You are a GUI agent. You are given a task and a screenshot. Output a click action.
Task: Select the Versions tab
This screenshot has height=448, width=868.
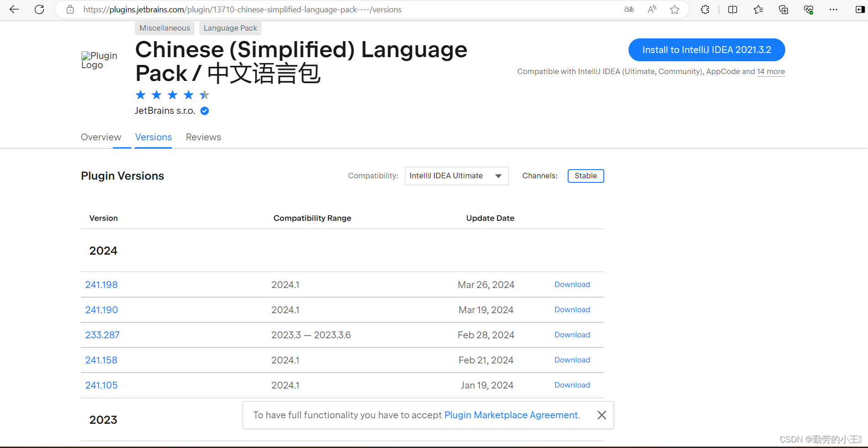tap(154, 137)
